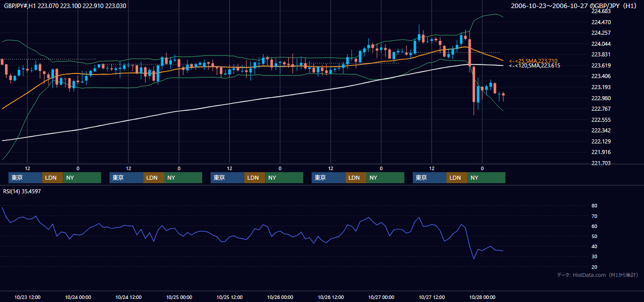Click the RSI level 50 label
The width and height of the screenshot is (644, 302).
pyautogui.click(x=594, y=236)
